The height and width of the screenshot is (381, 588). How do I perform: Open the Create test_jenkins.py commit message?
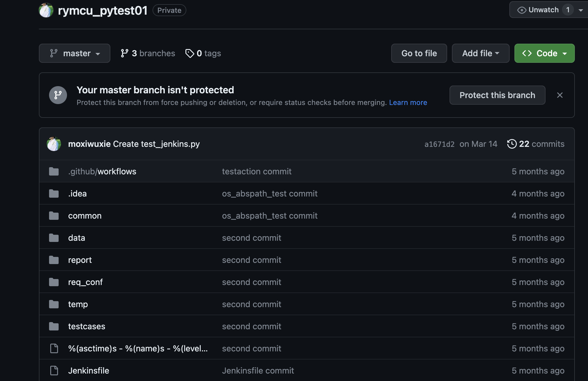pyautogui.click(x=156, y=144)
